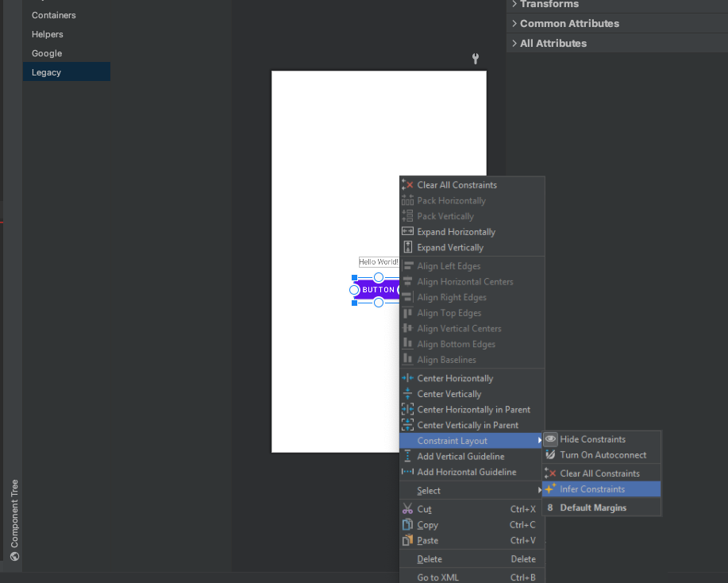The height and width of the screenshot is (583, 728).
Task: Click the submenu Clear All Constraints icon
Action: tap(551, 473)
